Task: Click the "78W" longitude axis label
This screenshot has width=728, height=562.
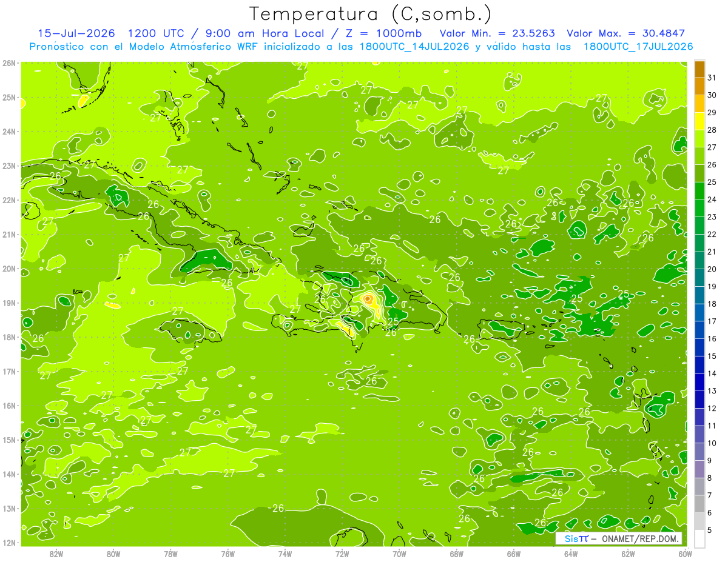Action: coord(170,554)
